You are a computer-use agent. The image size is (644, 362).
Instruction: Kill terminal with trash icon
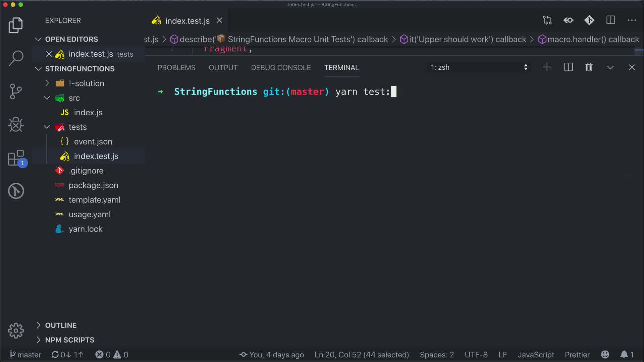589,67
